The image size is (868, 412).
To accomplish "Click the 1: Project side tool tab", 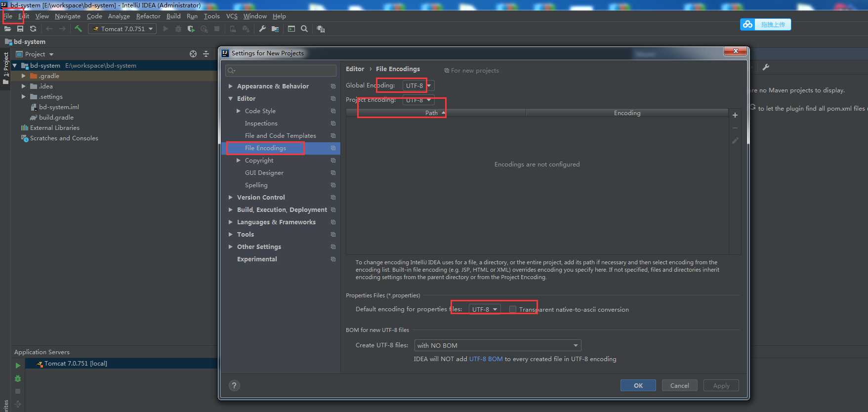I will (x=5, y=68).
